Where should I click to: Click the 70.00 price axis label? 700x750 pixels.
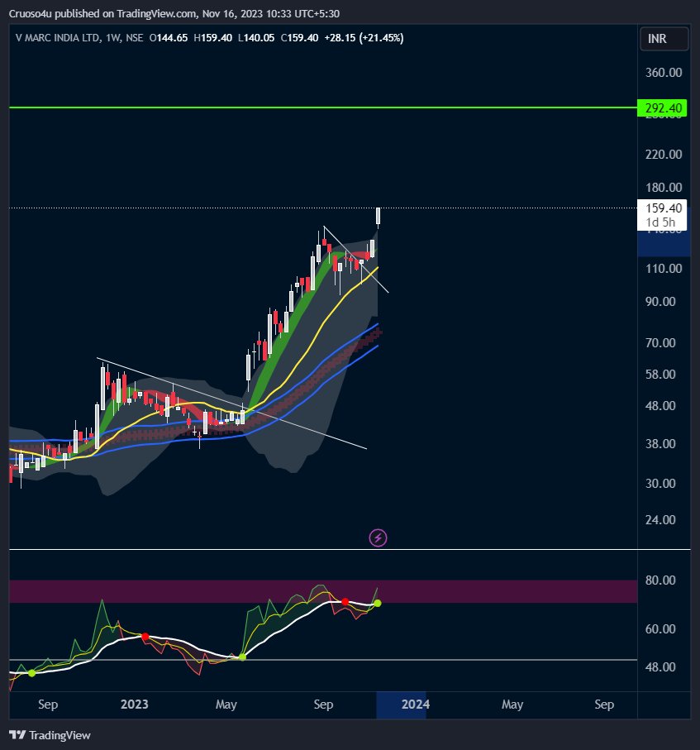(660, 343)
